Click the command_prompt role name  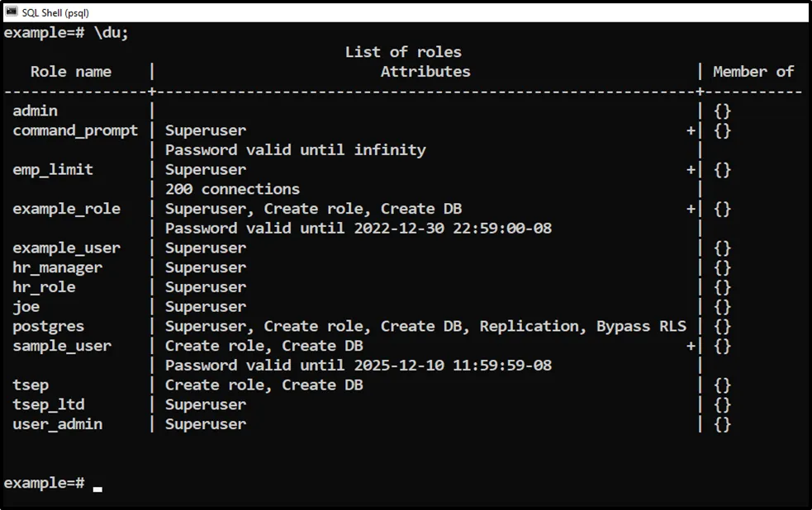pyautogui.click(x=75, y=130)
